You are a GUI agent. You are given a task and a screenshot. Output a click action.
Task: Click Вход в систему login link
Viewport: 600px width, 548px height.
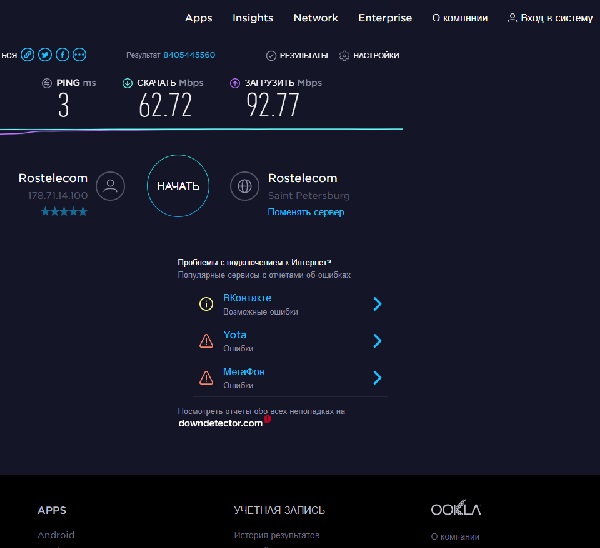557,18
